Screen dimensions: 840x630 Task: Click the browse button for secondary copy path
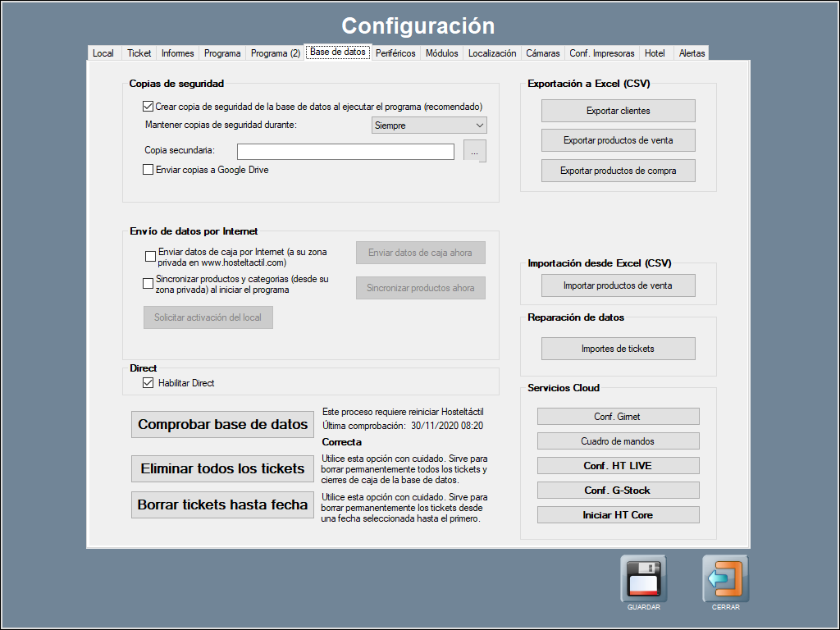(475, 152)
